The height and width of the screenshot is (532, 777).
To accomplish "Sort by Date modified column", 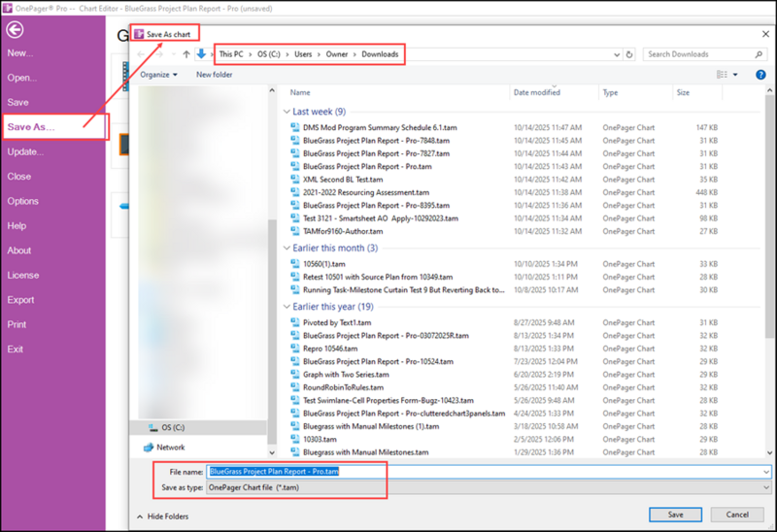I will [x=537, y=92].
